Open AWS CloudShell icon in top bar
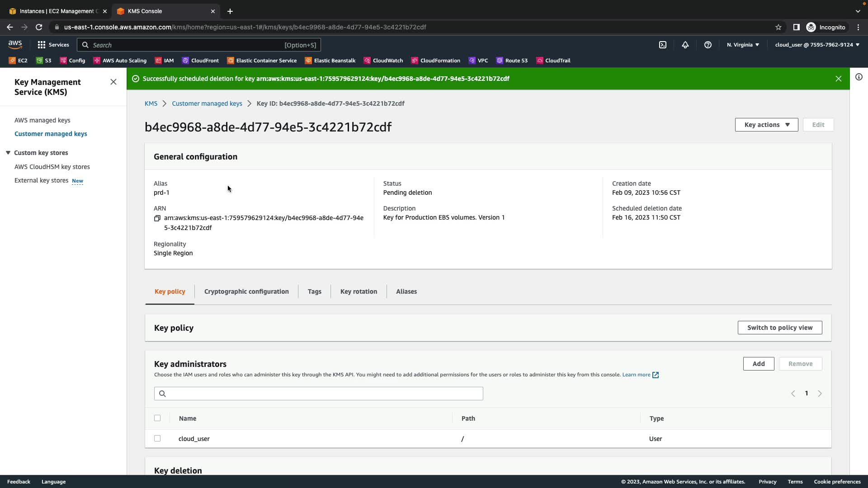This screenshot has width=868, height=488. [x=663, y=45]
